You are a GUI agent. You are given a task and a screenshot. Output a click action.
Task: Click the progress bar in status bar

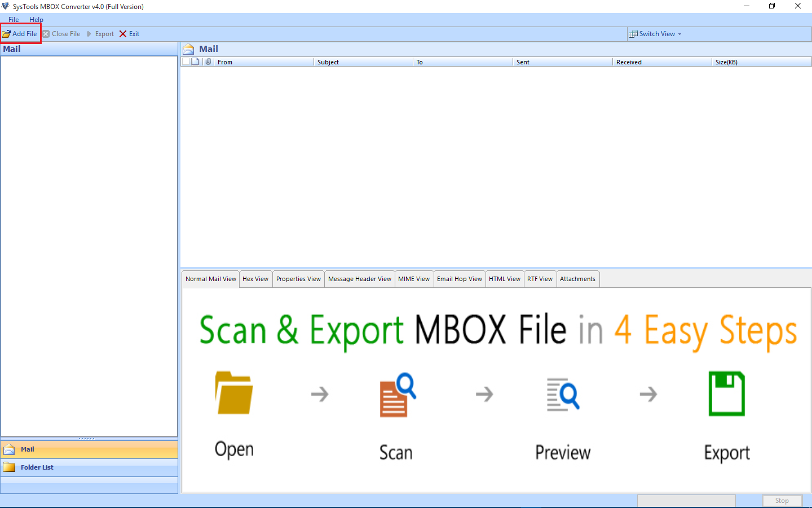coord(686,501)
